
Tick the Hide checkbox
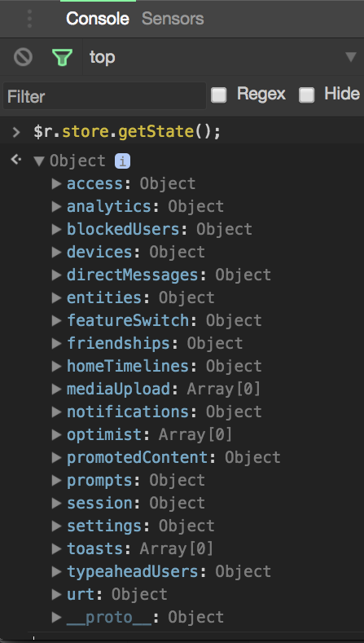[x=307, y=95]
